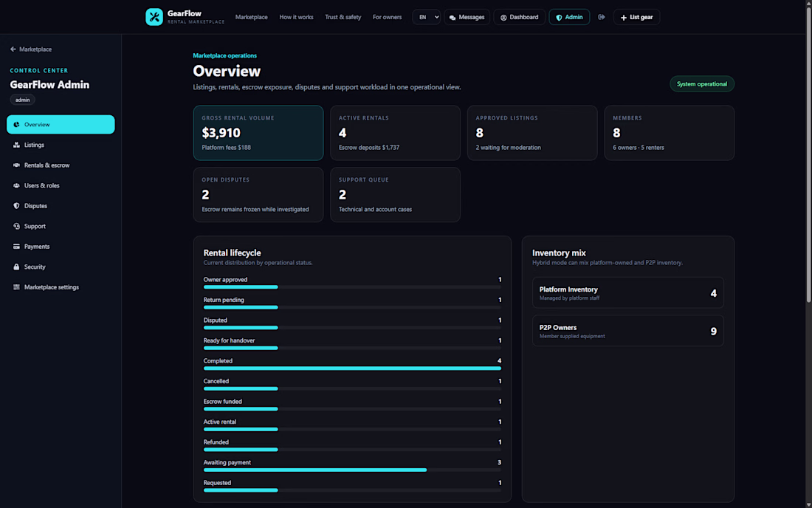Open Trust & safety in top navigation
Image resolution: width=812 pixels, height=508 pixels.
coord(343,17)
